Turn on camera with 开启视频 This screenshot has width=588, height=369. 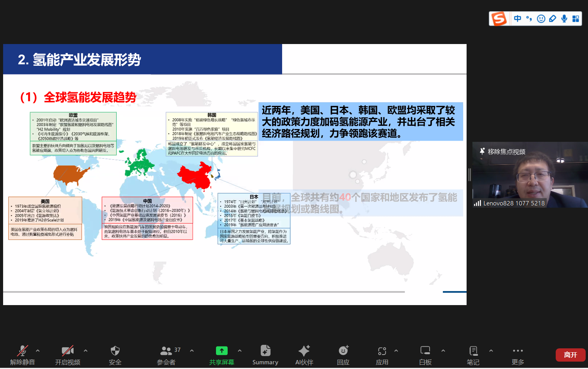coord(68,355)
